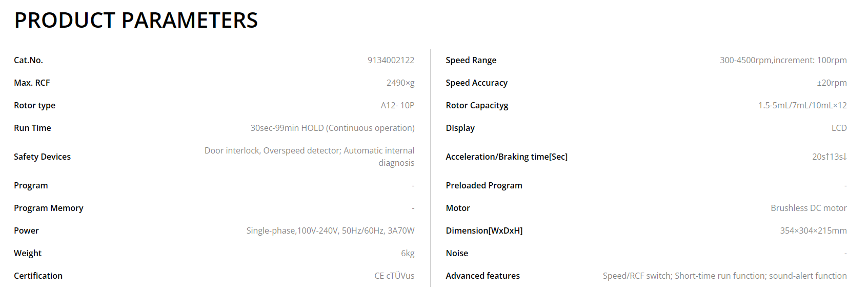Click the ±20rpm speed accuracy value

tap(832, 83)
